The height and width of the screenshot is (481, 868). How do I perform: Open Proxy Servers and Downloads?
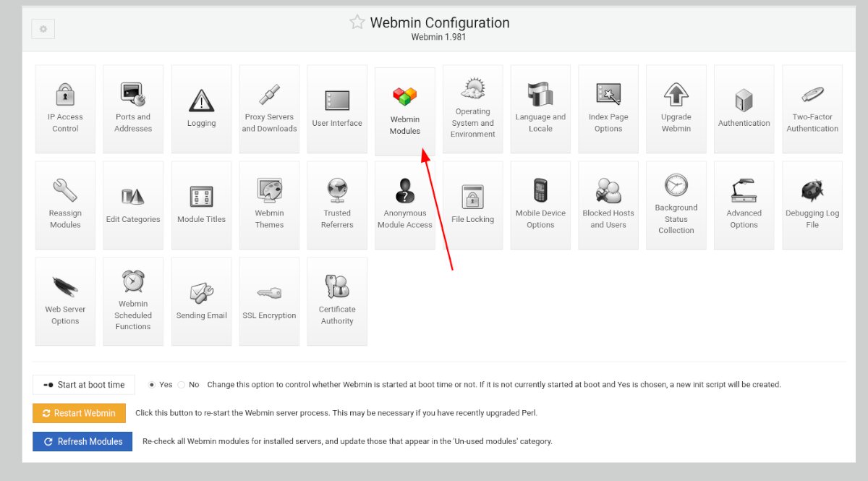pos(269,108)
